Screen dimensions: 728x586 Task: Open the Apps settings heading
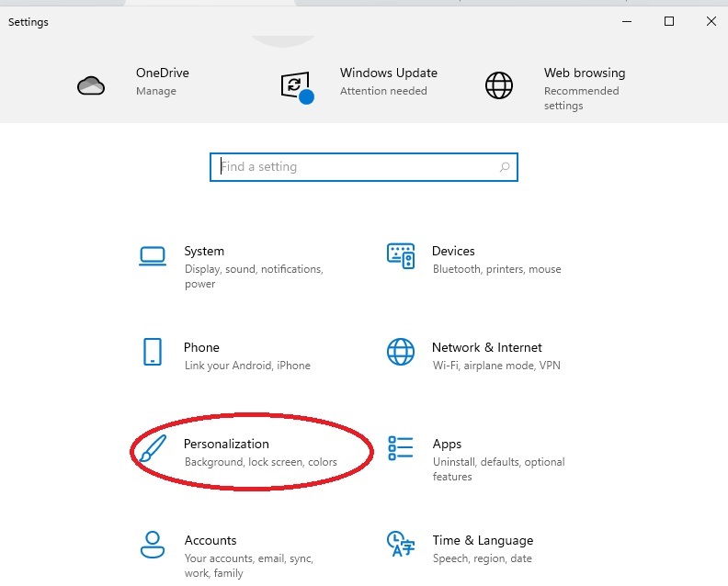[x=447, y=444]
